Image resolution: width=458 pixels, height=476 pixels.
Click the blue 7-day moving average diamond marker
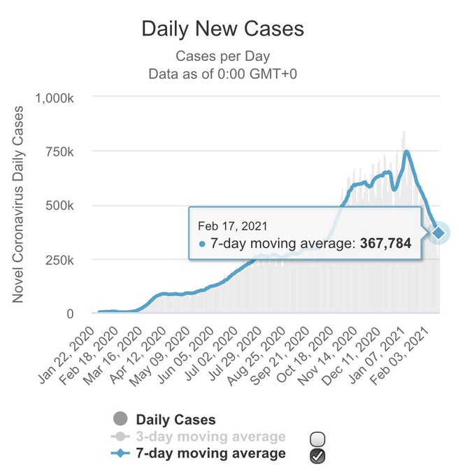[120, 454]
